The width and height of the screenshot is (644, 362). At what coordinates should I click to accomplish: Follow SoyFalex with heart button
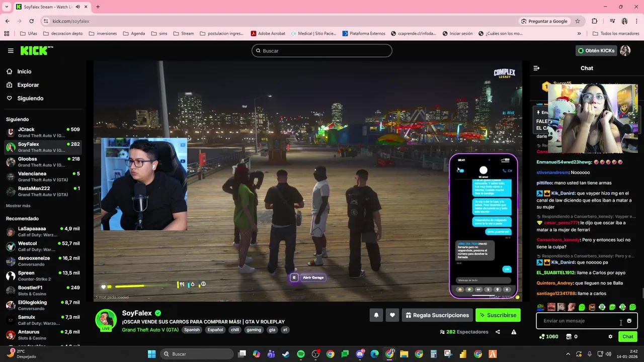point(392,315)
